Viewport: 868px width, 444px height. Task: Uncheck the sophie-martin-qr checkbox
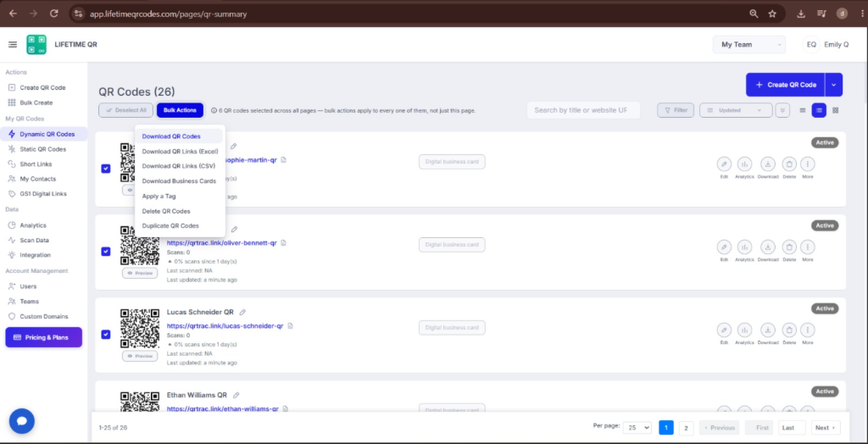point(106,169)
